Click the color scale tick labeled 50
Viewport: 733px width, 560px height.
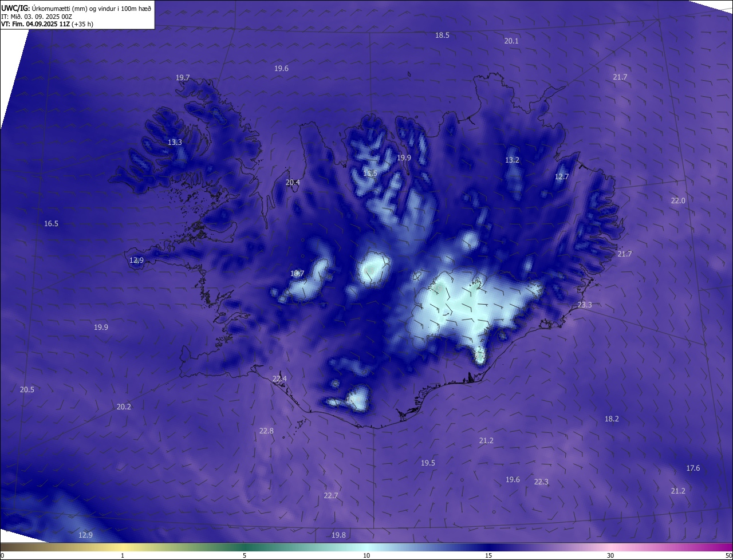click(728, 555)
